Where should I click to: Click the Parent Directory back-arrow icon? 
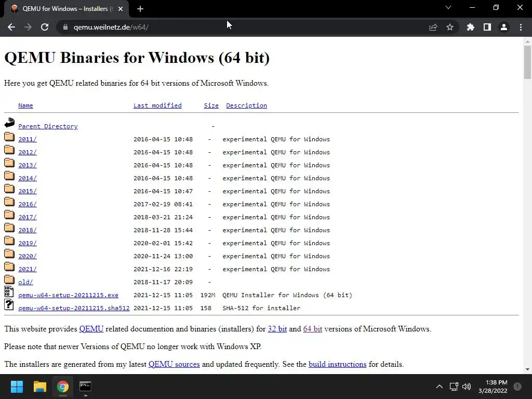click(9, 123)
